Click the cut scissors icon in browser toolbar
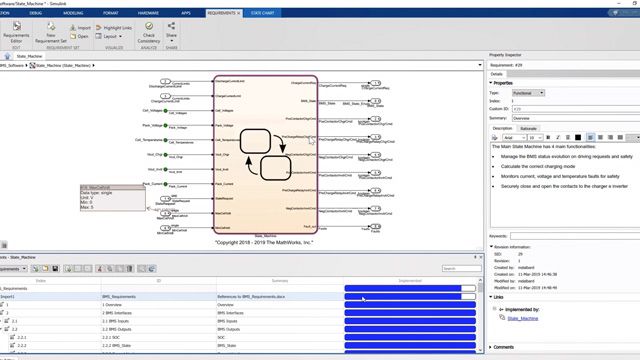The image size is (640, 360). pos(100,269)
